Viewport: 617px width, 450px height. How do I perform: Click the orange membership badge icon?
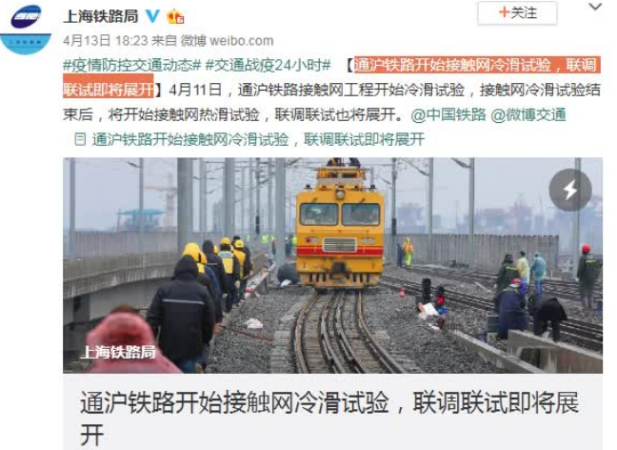pyautogui.click(x=175, y=17)
